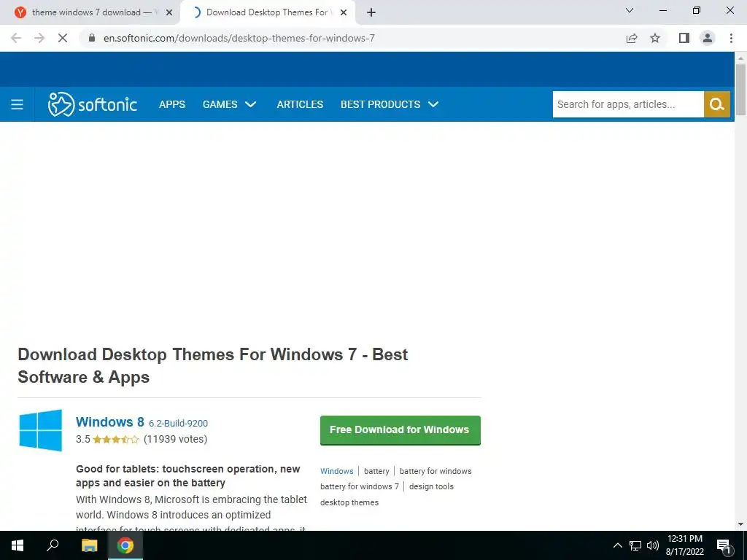Go back to previous page
This screenshot has width=747, height=560.
[x=16, y=38]
